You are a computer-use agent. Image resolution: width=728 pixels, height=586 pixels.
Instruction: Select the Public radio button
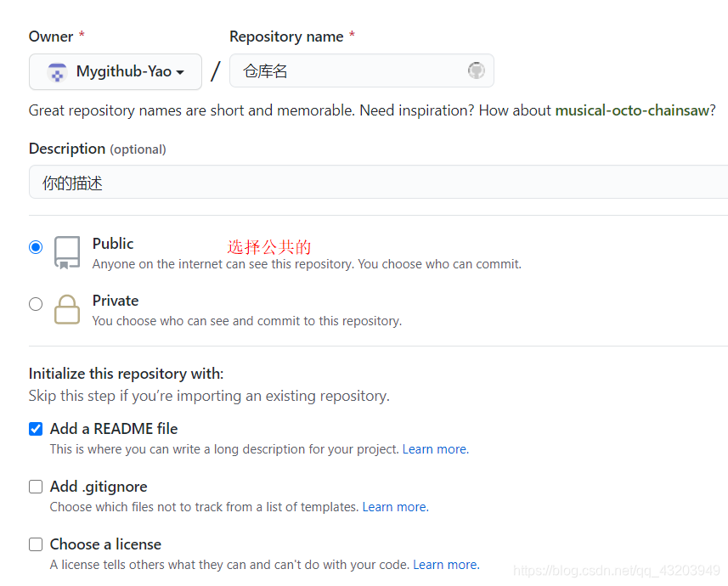point(36,247)
